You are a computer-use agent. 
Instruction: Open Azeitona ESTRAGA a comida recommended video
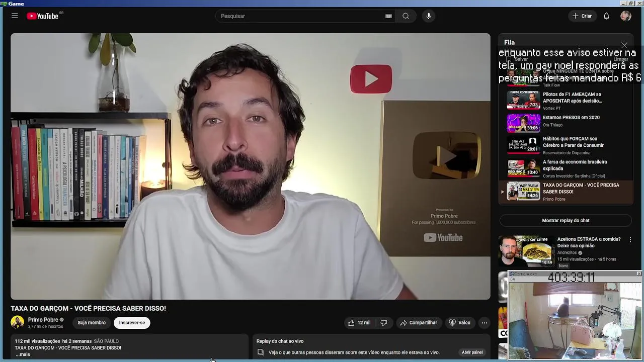tap(589, 242)
